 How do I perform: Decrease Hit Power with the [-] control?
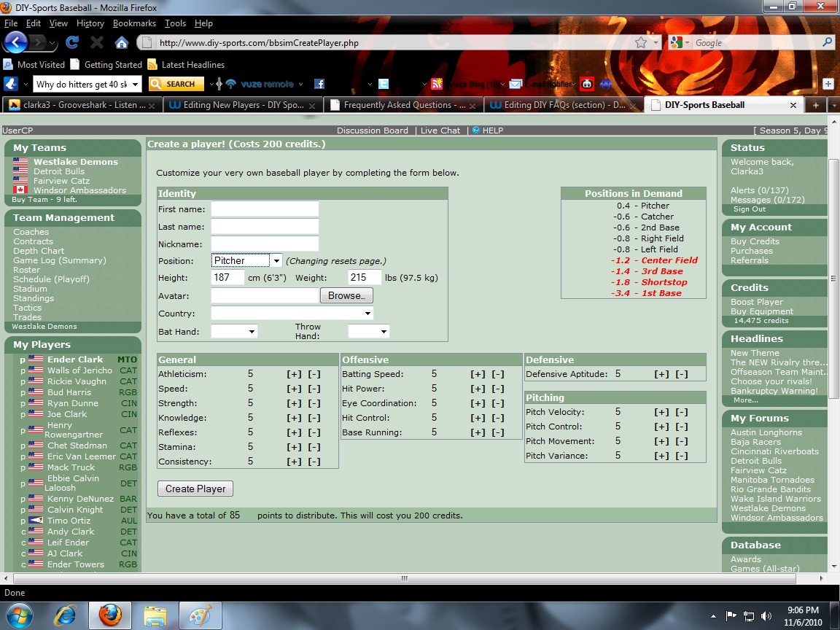point(498,389)
